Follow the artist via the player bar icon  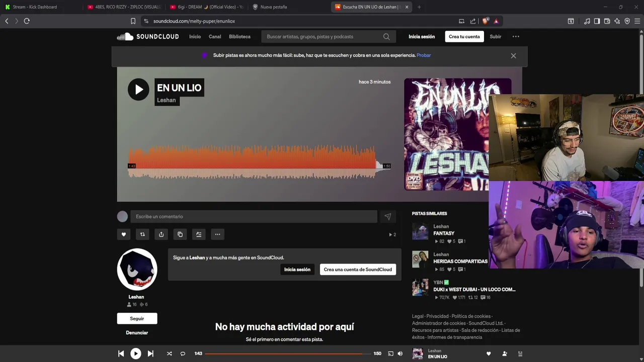(505, 354)
